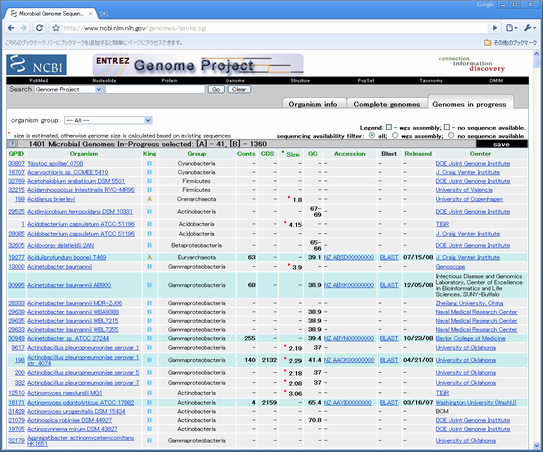Open accession NZ_ABSD00000000 link

pyautogui.click(x=349, y=257)
